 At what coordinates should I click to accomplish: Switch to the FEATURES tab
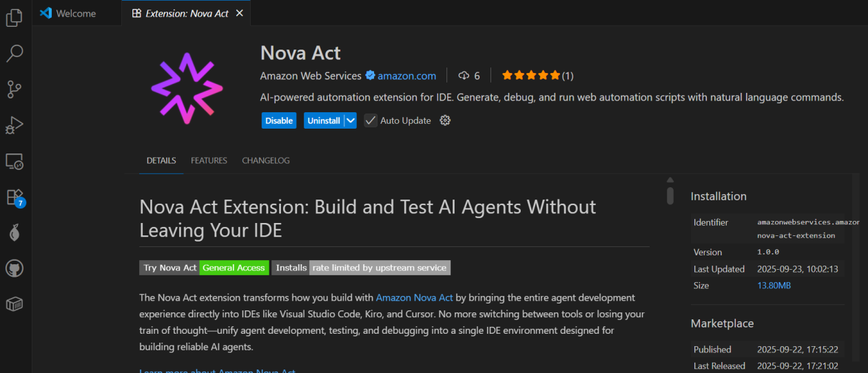click(209, 160)
